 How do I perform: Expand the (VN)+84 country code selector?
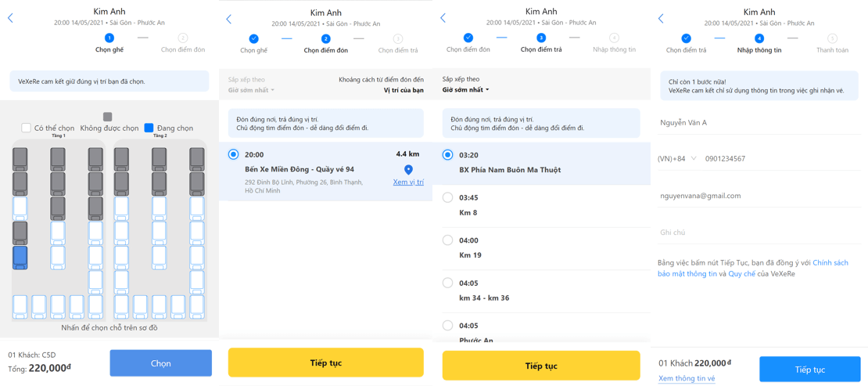(x=677, y=159)
